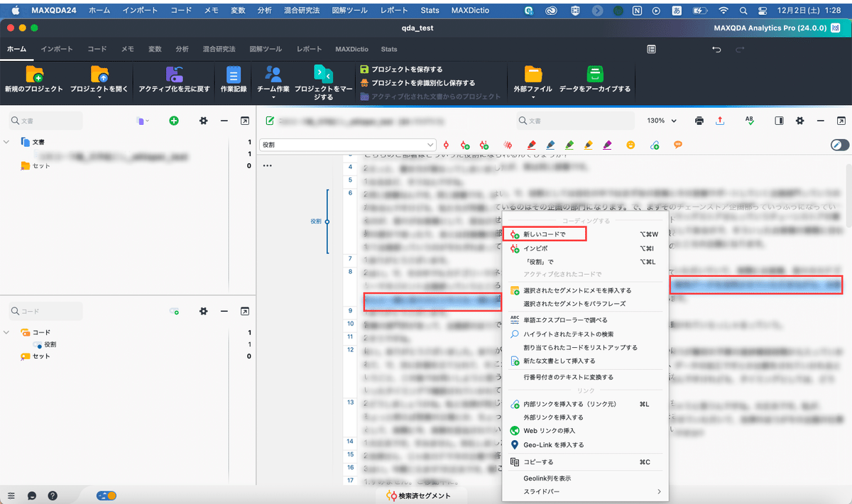Screen dimensions: 852x504
Task: Click the プロジェクトをマージする icon
Action: [323, 73]
